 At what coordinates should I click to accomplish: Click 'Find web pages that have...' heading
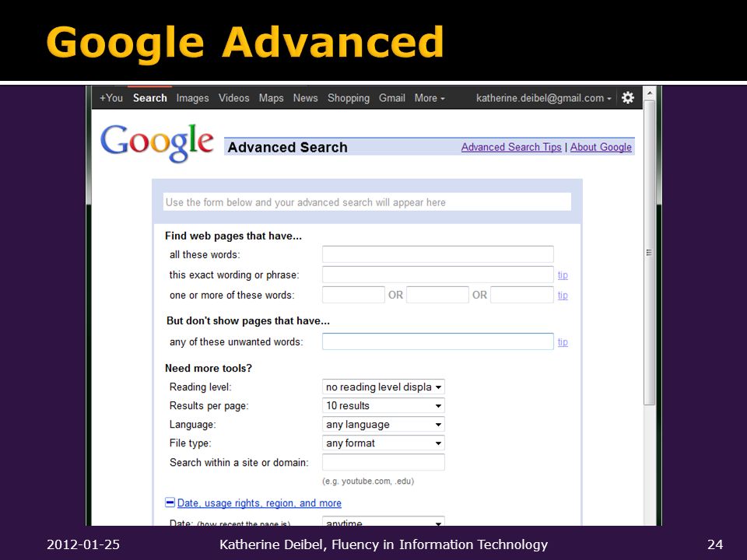[x=233, y=236]
